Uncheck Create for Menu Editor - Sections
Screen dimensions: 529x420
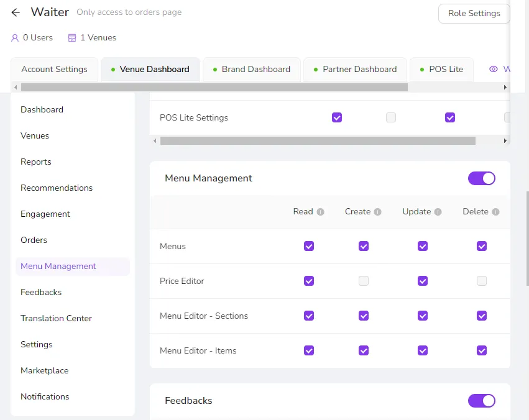coord(364,316)
